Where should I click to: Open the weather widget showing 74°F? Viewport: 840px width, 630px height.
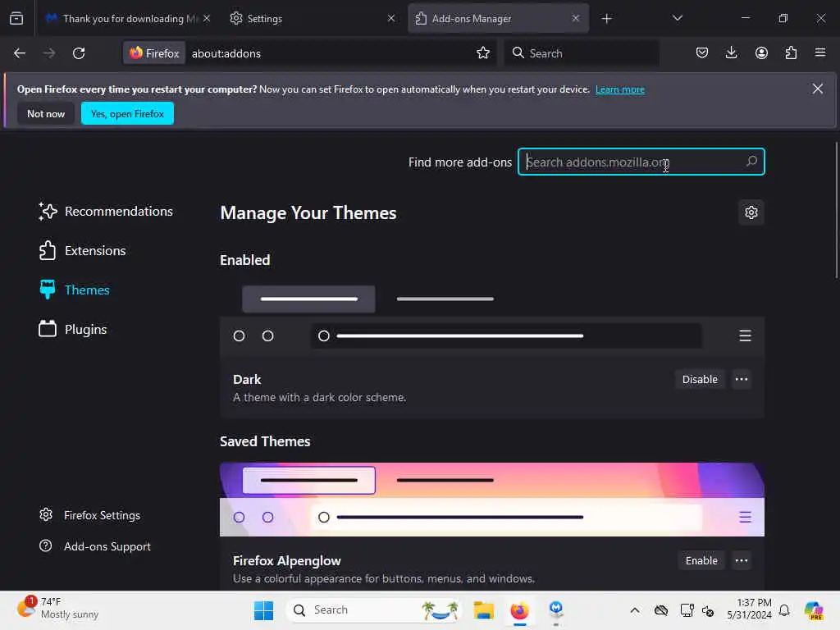pos(58,608)
